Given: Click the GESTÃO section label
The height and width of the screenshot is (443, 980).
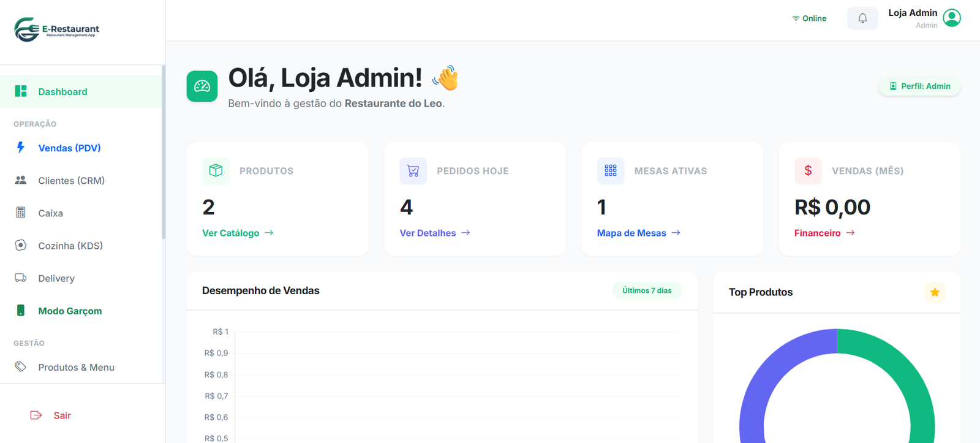Looking at the screenshot, I should (x=29, y=343).
